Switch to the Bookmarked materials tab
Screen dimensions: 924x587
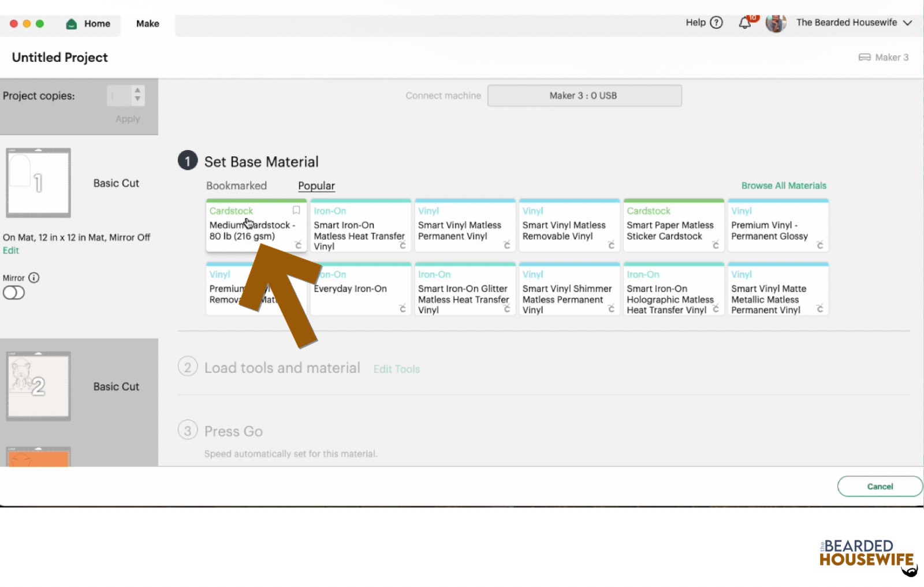[236, 185]
